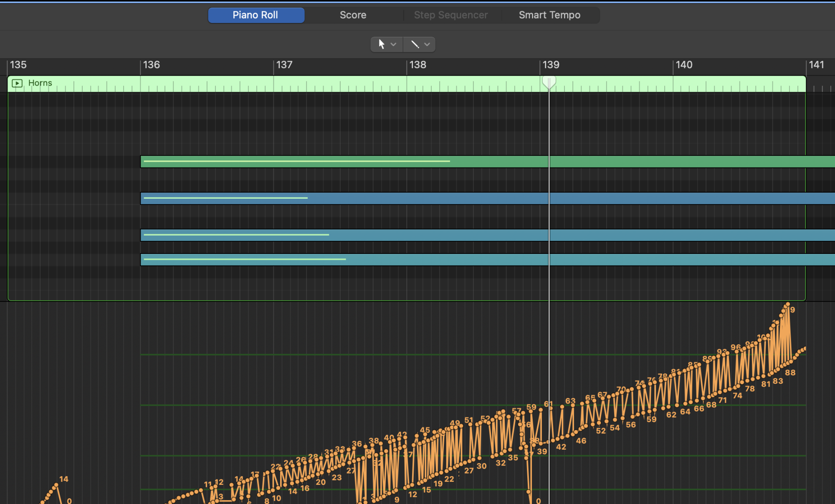Select the teal bottom MIDI note
Viewport: 835px width, 504px height.
click(x=488, y=260)
